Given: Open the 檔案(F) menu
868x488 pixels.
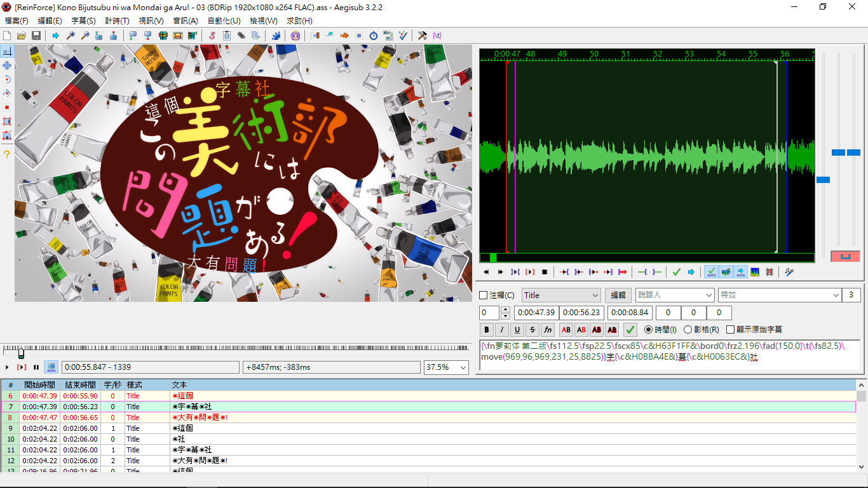Looking at the screenshot, I should pyautogui.click(x=17, y=21).
